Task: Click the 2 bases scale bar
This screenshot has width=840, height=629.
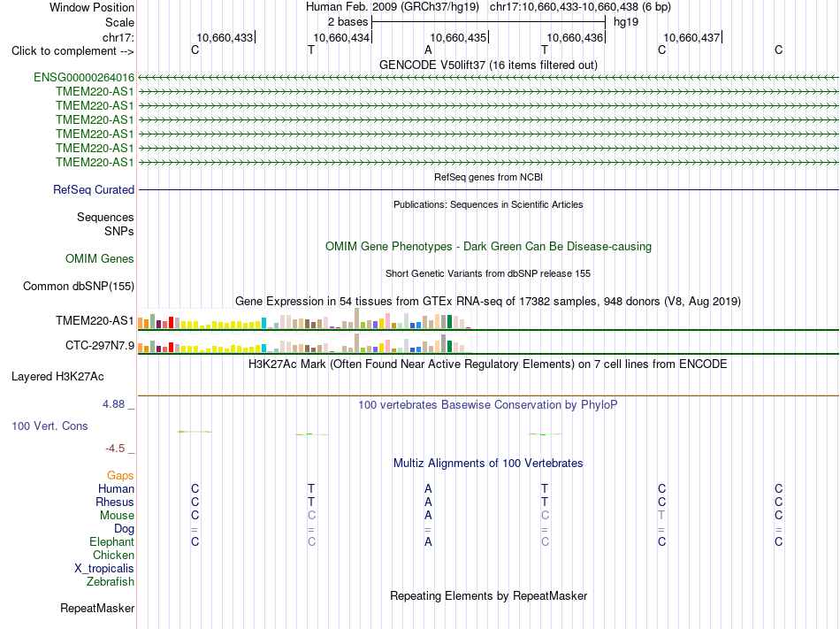Action: point(488,22)
